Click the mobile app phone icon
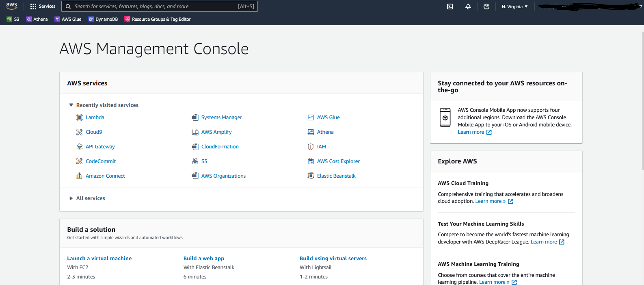 [445, 117]
